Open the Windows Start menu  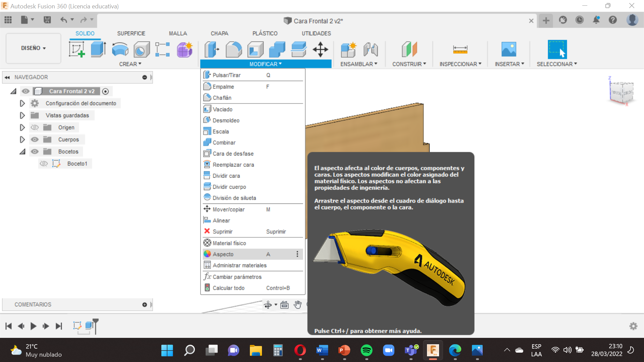coord(167,350)
